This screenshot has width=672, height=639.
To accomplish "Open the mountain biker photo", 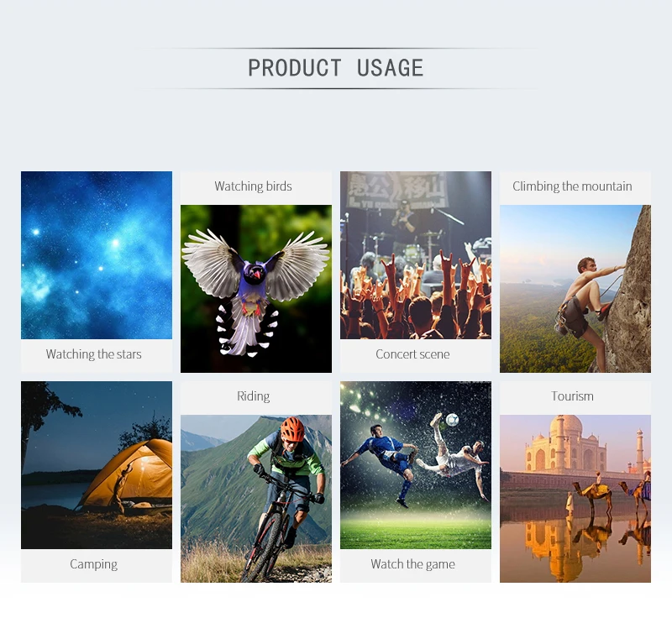I will (256, 499).
